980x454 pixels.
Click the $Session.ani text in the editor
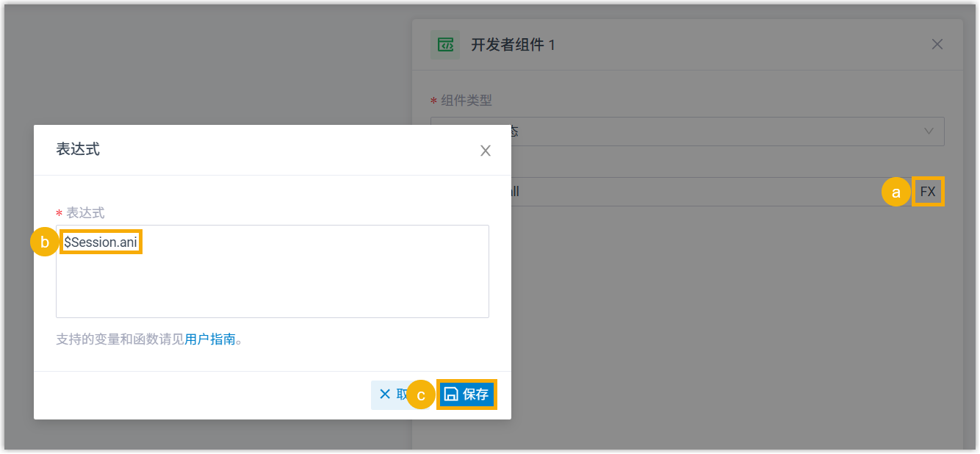(101, 242)
